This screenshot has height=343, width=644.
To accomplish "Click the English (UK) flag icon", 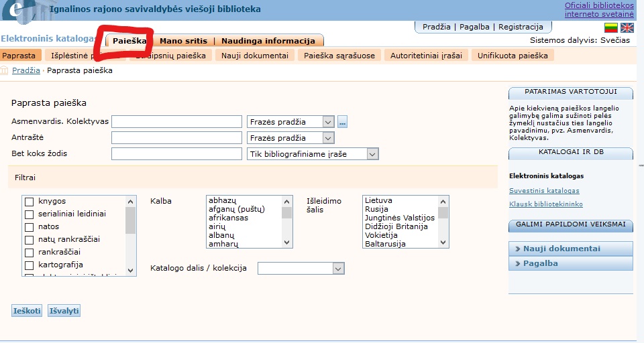I will tap(627, 27).
